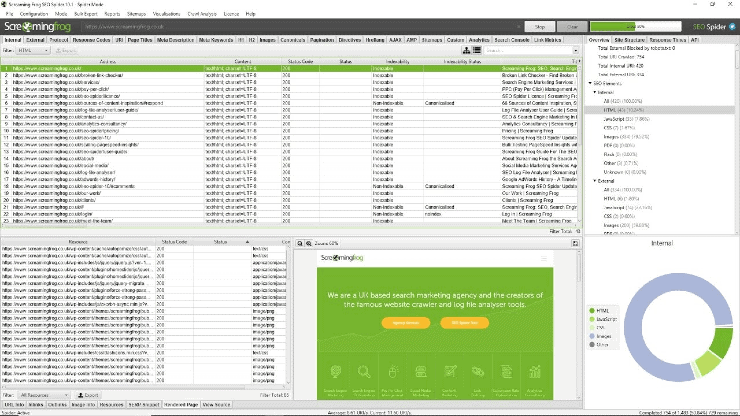Click the Export button in the lower resources panel
Viewport: 740px width, 416px height.
pyautogui.click(x=85, y=395)
